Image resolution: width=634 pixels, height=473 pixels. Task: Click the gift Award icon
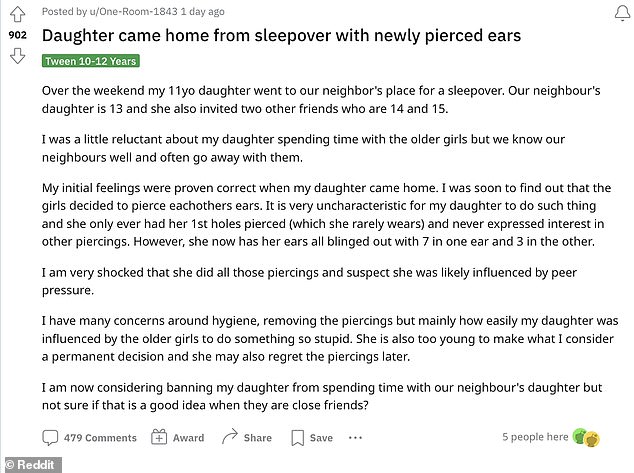159,437
